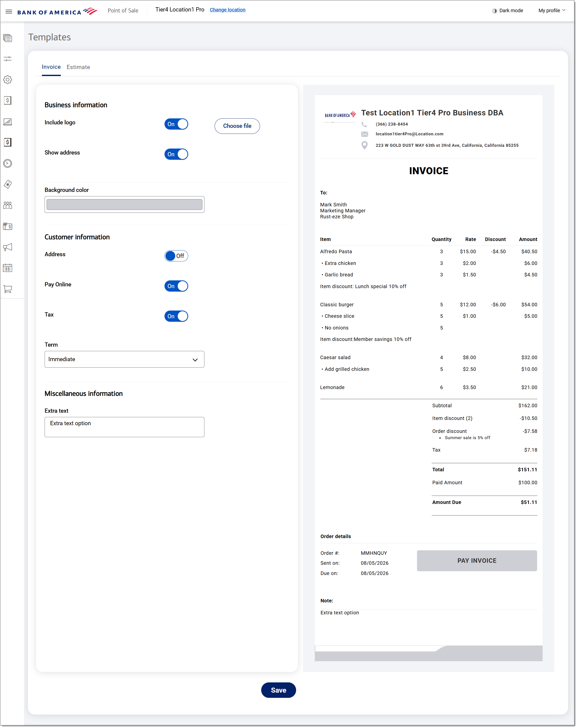Click the Subtotal value $162.00
Image resolution: width=577 pixels, height=728 pixels.
tap(528, 406)
